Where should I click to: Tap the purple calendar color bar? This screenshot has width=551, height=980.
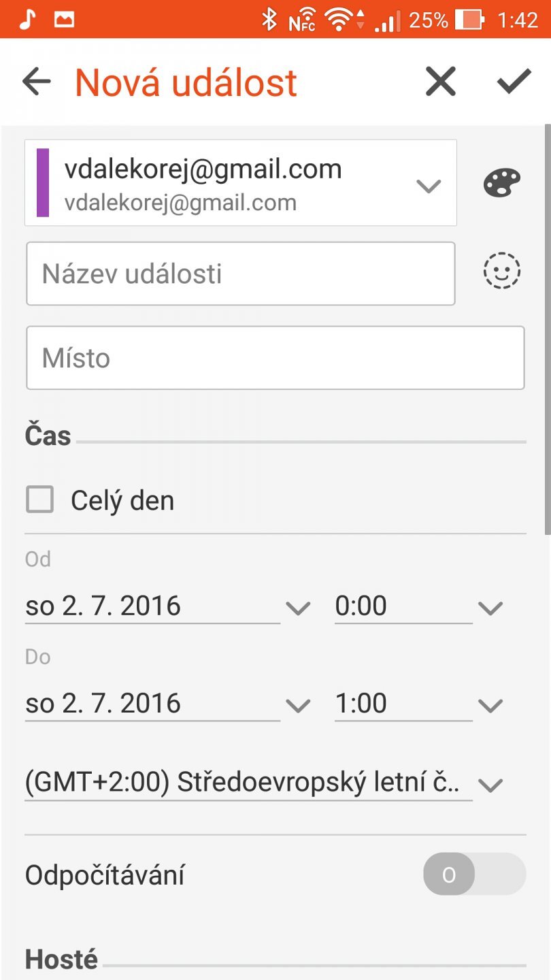point(43,183)
